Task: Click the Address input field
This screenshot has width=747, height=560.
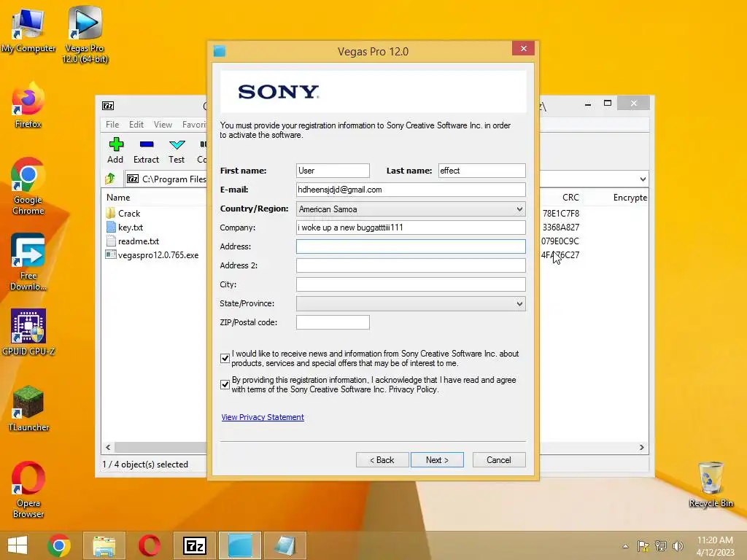Action: click(x=411, y=246)
